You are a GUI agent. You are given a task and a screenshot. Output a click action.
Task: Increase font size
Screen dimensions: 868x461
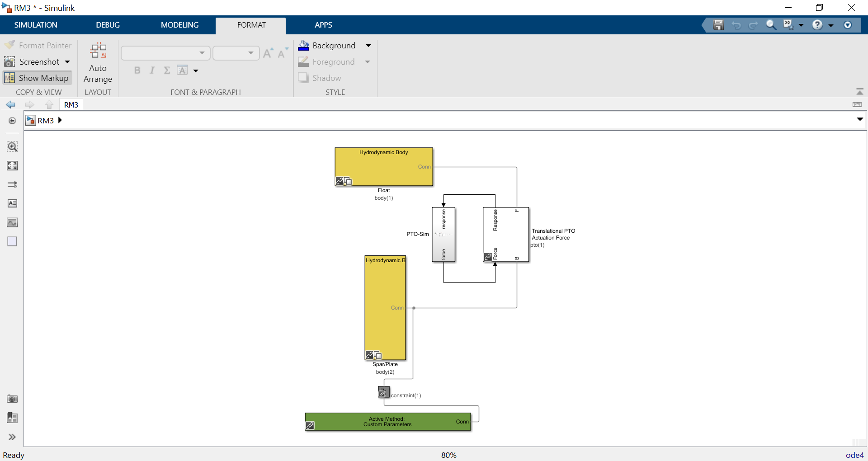[268, 53]
